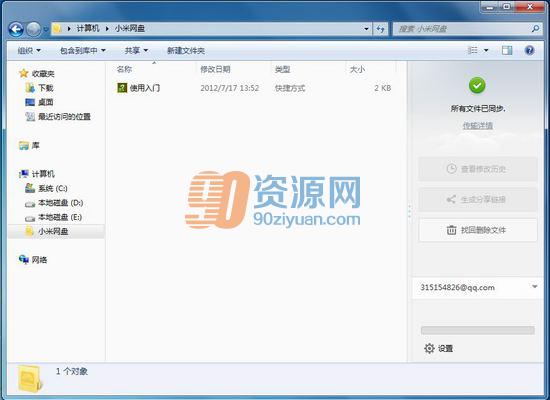Viewport: 550px width, 400px height.
Task: Select 库 in the navigation pane
Action: 36,145
